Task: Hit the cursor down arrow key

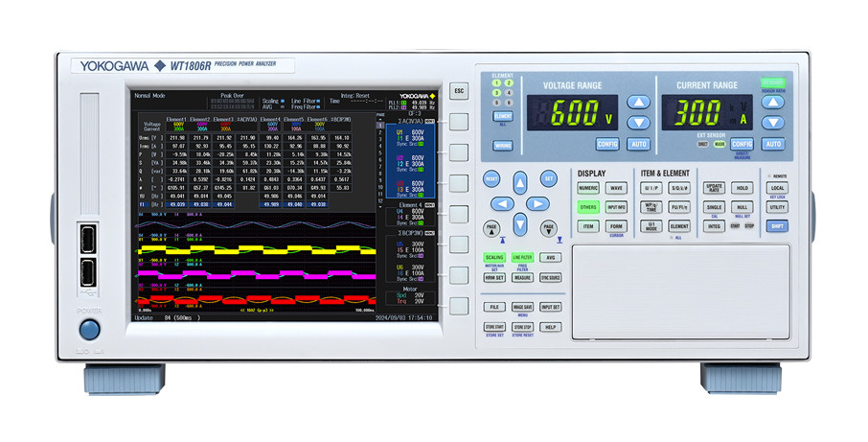Action: (520, 224)
